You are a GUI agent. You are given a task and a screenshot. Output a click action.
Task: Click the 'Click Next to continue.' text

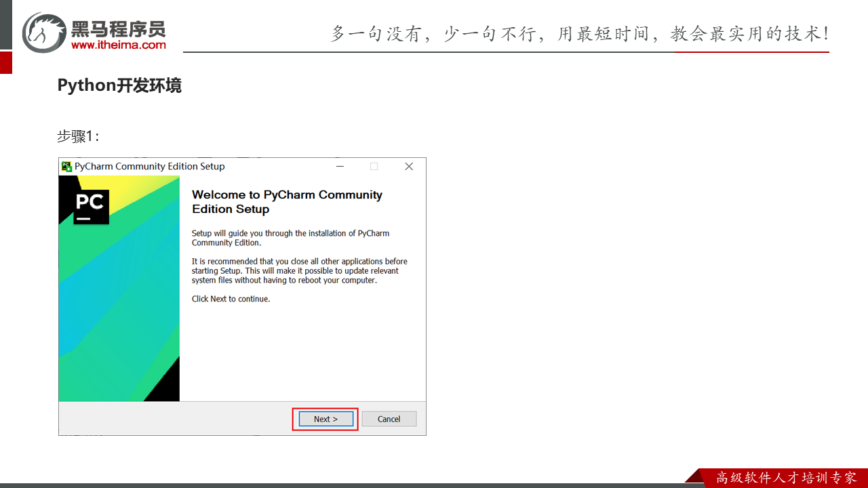231,299
